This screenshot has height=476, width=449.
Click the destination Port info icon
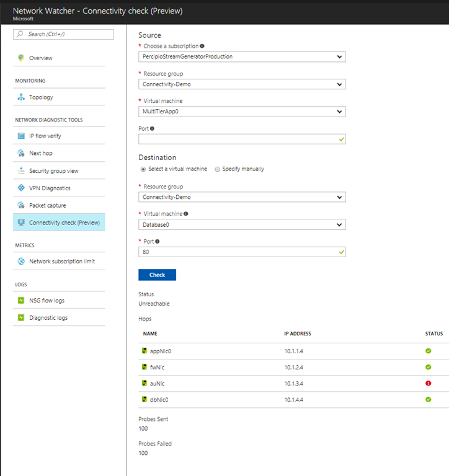158,241
